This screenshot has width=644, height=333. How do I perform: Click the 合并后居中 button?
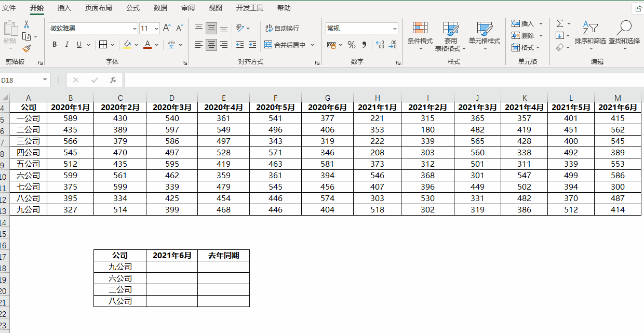tap(285, 45)
